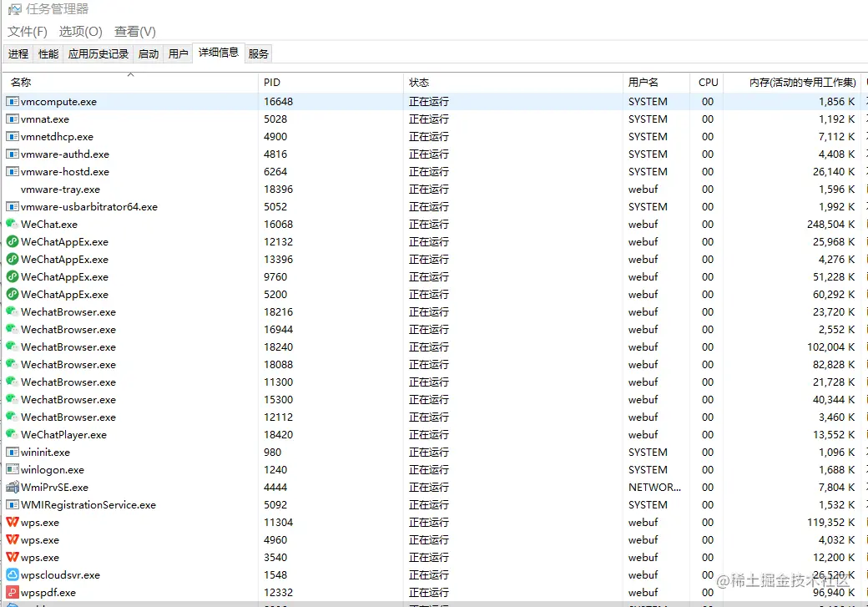
Task: Click WechatBrowser.exe icon with PID 16944
Action: click(x=13, y=330)
